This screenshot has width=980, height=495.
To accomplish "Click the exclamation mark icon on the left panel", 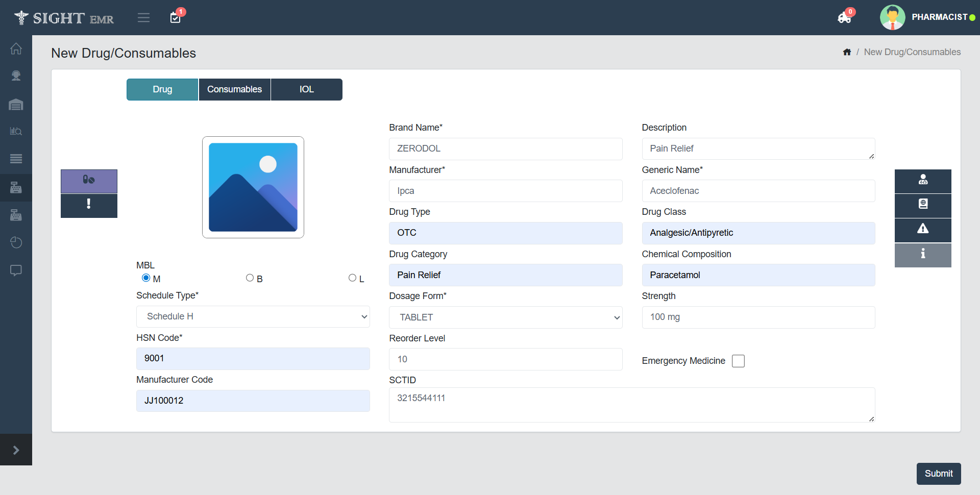I will pos(89,205).
